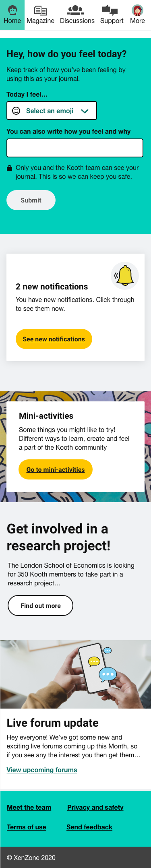Open Meet the team link
151x868 pixels.
[x=29, y=807]
